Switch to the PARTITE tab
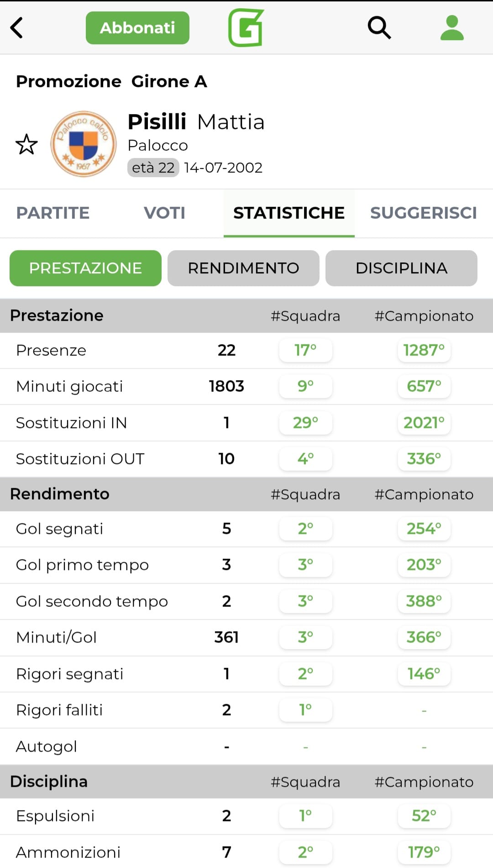This screenshot has width=493, height=868. (53, 213)
